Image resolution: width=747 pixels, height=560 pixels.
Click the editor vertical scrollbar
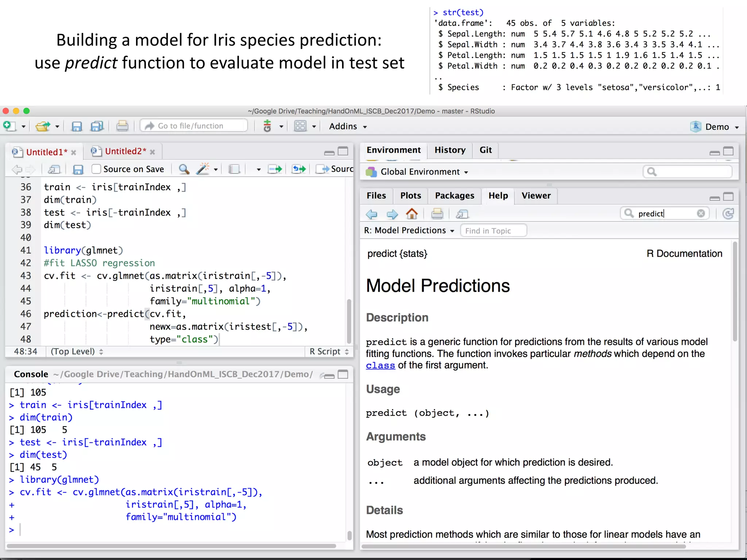coord(349,321)
